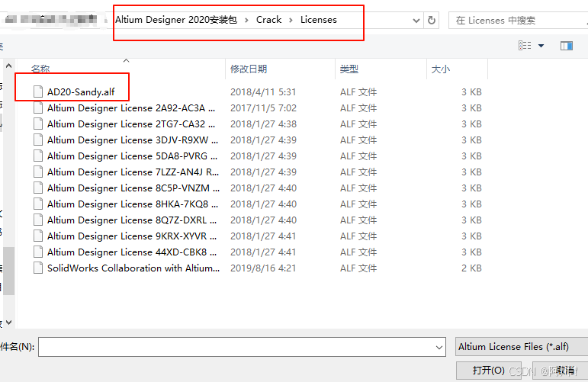This screenshot has width=588, height=382.
Task: Select Altium Designer License 7LZZ-AN4J file
Action: pos(133,172)
